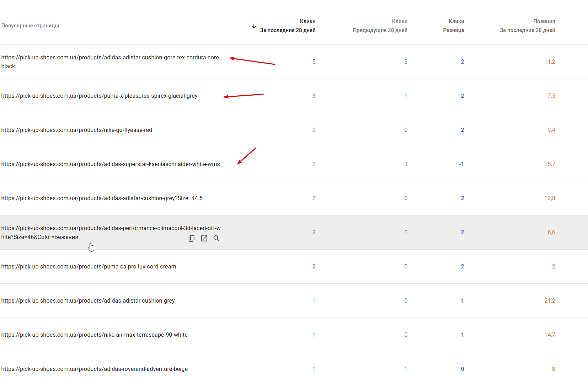The image size is (588, 378).
Task: Select the nike-go-flyease-red page URL
Action: [x=76, y=130]
